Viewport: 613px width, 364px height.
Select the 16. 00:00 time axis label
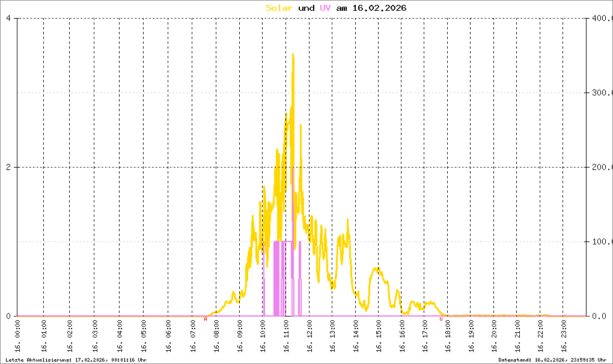[x=19, y=336]
